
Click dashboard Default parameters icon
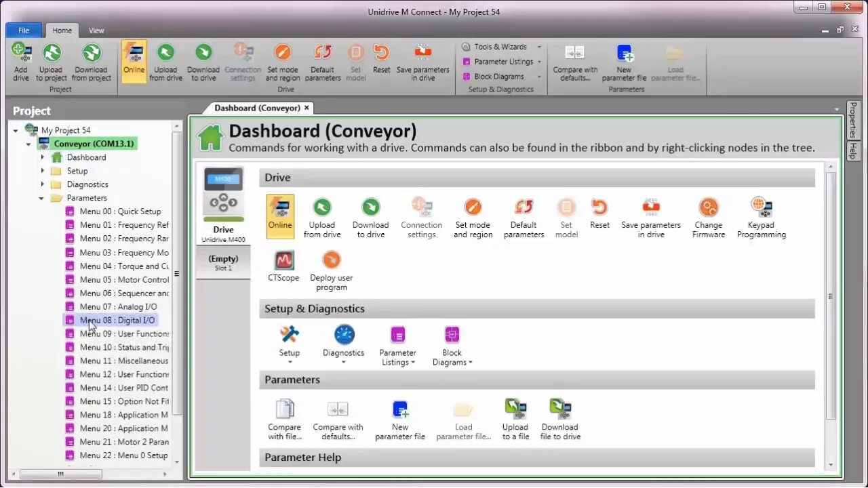tap(524, 218)
